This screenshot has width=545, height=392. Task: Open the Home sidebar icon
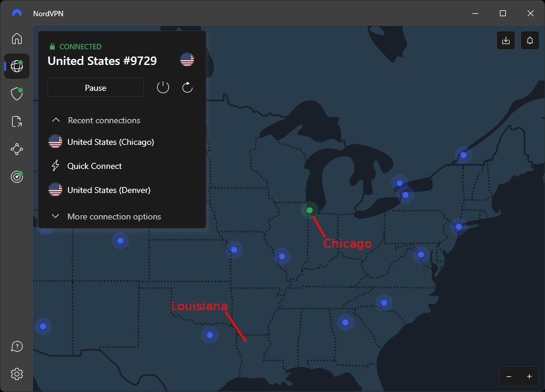[17, 38]
